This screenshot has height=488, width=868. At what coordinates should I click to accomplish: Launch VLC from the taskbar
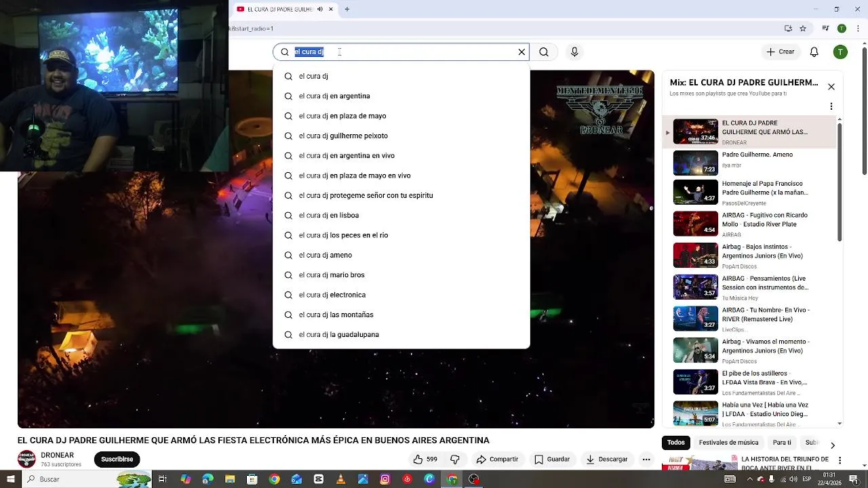point(341,479)
